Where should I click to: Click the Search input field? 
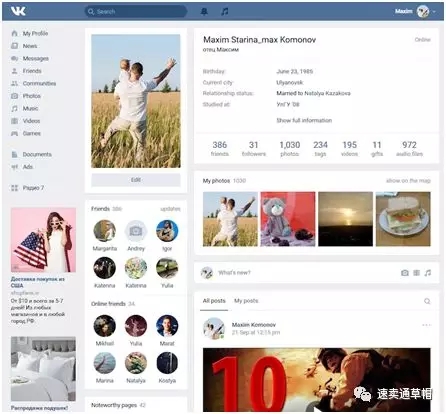click(136, 11)
